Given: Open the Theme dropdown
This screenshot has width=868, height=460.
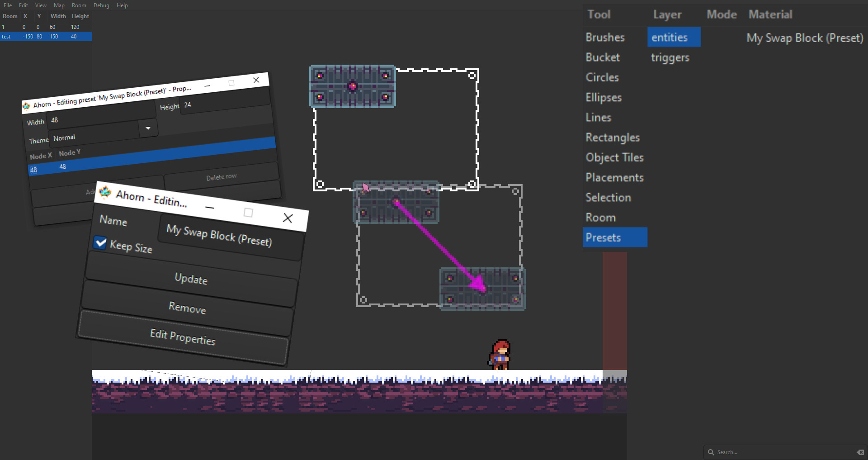Looking at the screenshot, I should click(148, 128).
